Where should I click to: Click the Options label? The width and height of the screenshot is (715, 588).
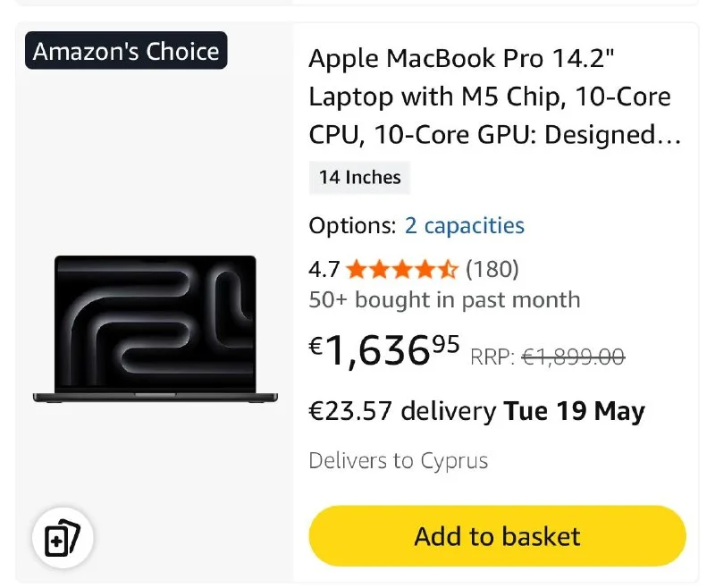tap(352, 225)
